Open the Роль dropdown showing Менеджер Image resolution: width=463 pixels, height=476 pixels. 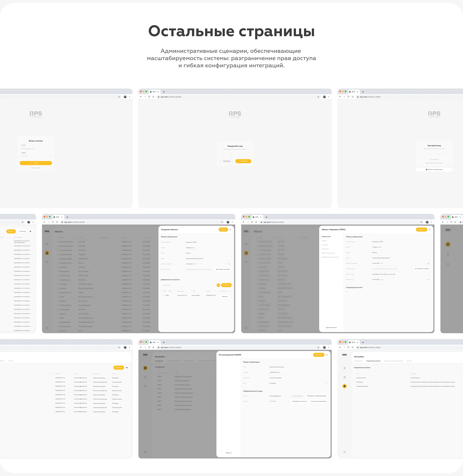click(x=298, y=383)
